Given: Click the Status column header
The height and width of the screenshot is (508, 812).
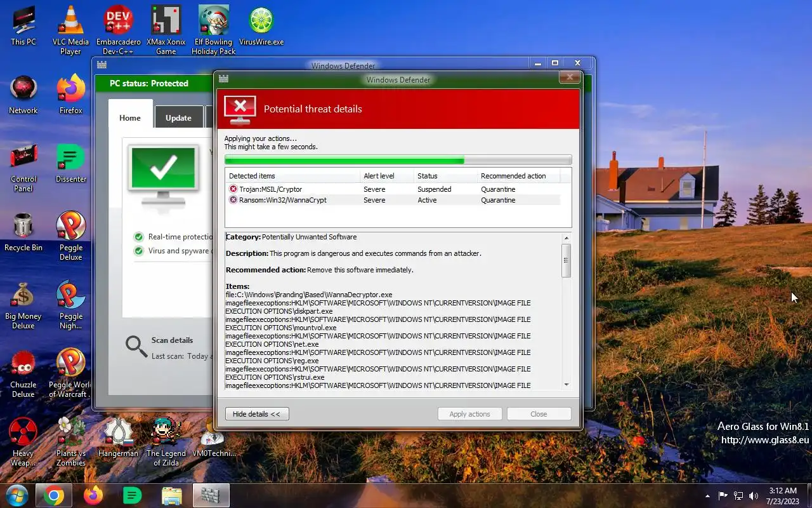Looking at the screenshot, I should (445, 176).
